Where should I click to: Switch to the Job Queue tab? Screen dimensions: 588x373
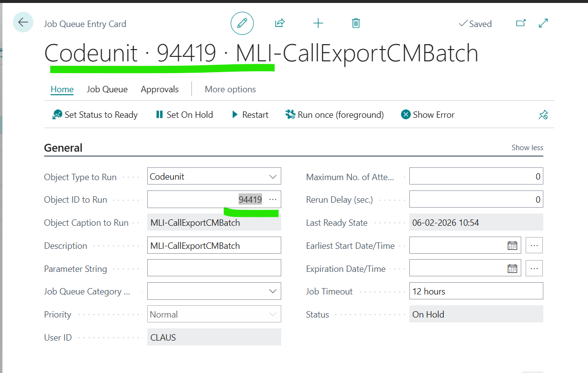[107, 89]
